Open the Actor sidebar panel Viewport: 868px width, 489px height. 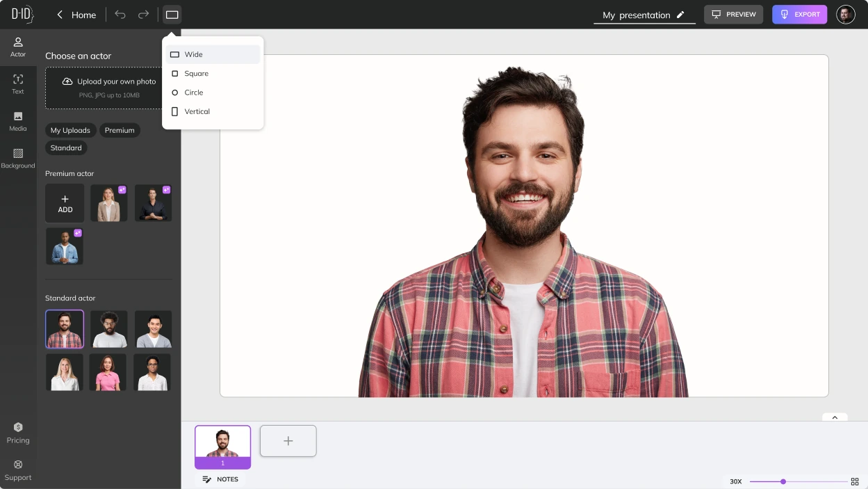pyautogui.click(x=18, y=47)
